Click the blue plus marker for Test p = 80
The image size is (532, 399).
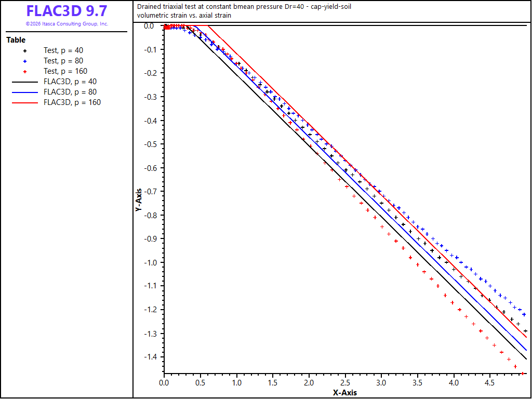pyautogui.click(x=25, y=61)
